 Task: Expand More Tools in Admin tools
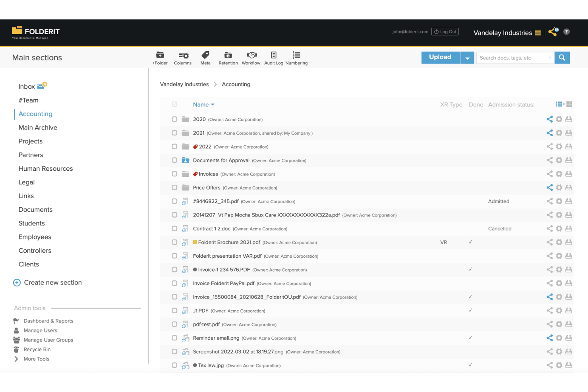point(36,359)
